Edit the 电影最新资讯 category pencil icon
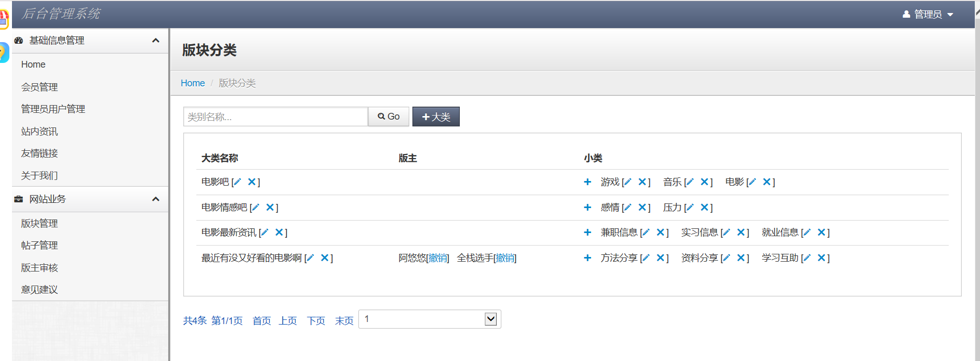Screen dimensions: 980x361 coord(265,233)
